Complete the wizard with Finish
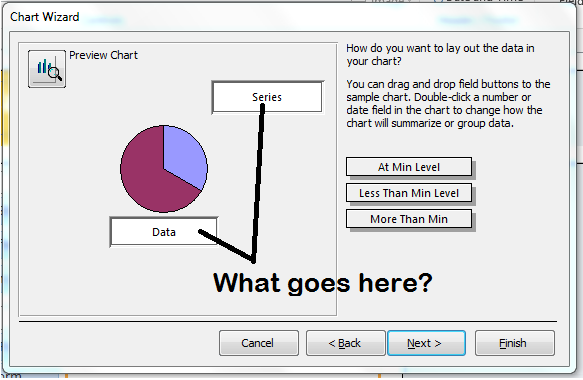Image resolution: width=583 pixels, height=380 pixels. 515,343
